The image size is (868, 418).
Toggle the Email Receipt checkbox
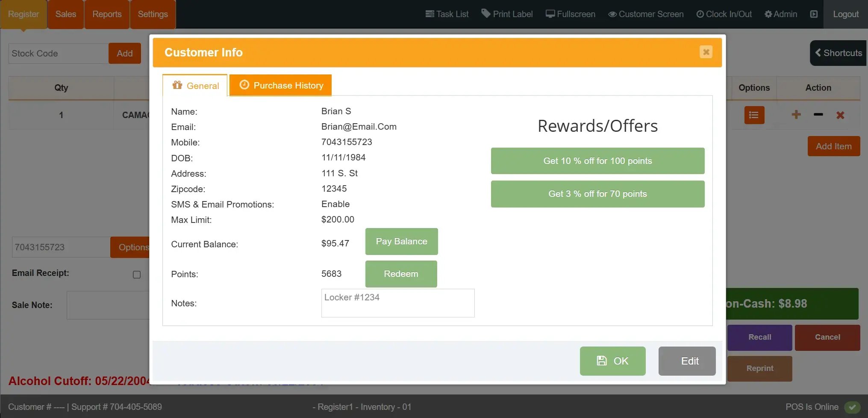[137, 275]
